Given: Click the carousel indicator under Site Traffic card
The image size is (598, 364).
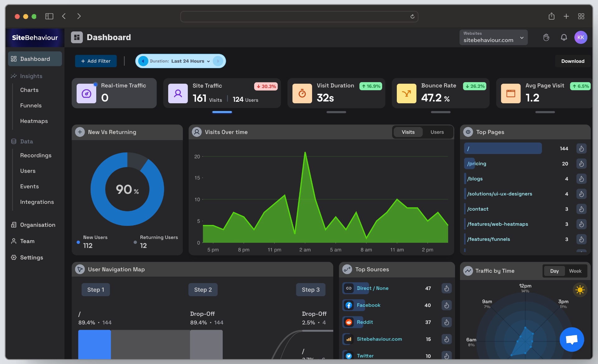Looking at the screenshot, I should point(222,112).
